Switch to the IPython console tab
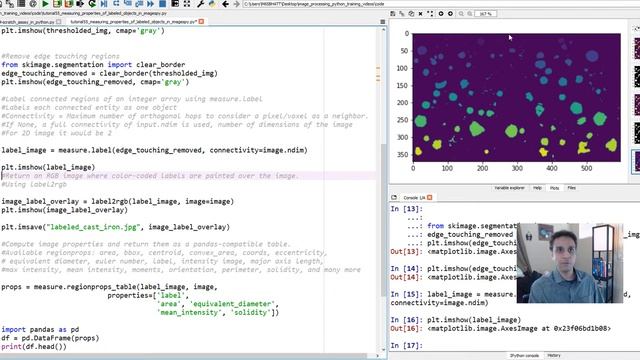Screen dimensions: 640x360 tap(524, 356)
